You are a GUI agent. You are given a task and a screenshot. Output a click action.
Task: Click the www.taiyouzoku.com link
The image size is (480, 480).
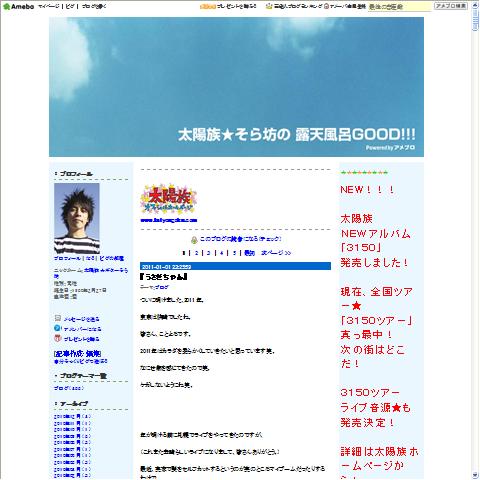[169, 220]
